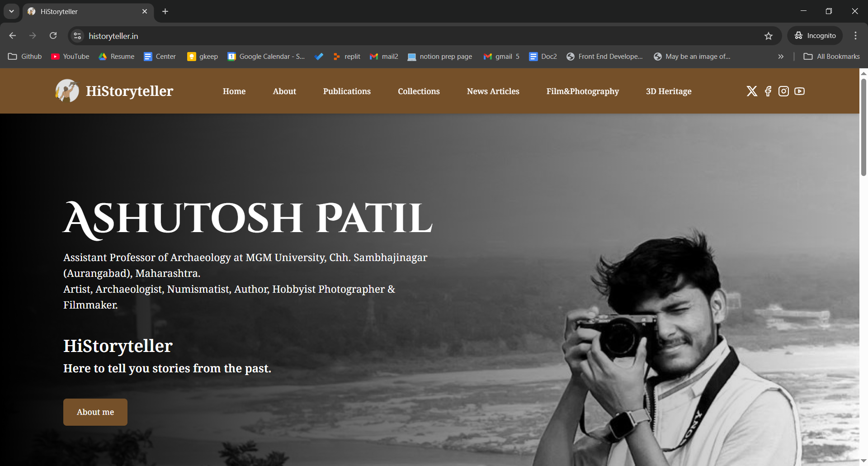Click the Incognito indicator
868x466 pixels.
(815, 35)
